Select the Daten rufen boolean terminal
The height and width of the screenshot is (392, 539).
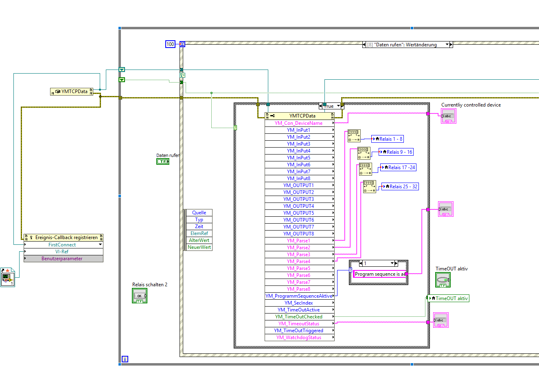pyautogui.click(x=163, y=161)
